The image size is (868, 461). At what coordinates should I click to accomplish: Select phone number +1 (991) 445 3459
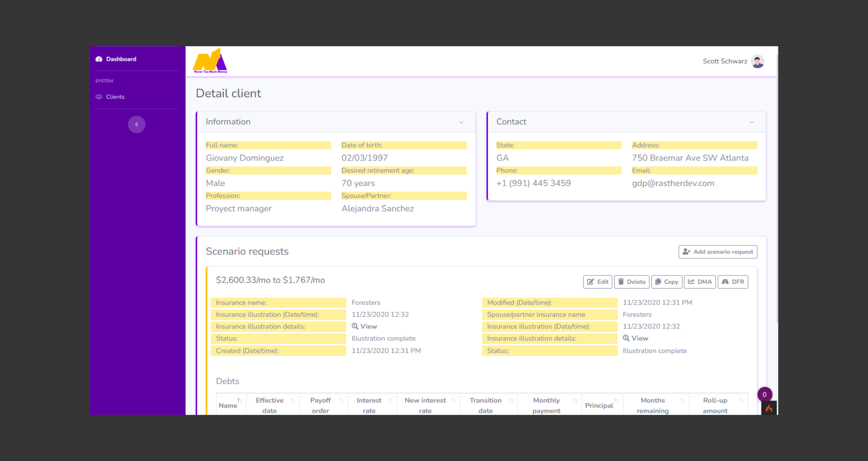point(533,183)
